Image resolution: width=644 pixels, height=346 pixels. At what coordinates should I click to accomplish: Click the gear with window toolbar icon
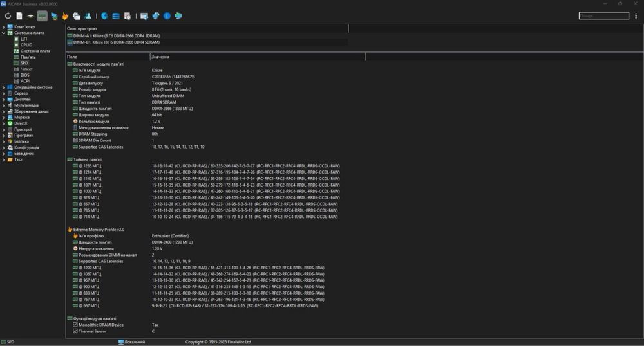[77, 16]
